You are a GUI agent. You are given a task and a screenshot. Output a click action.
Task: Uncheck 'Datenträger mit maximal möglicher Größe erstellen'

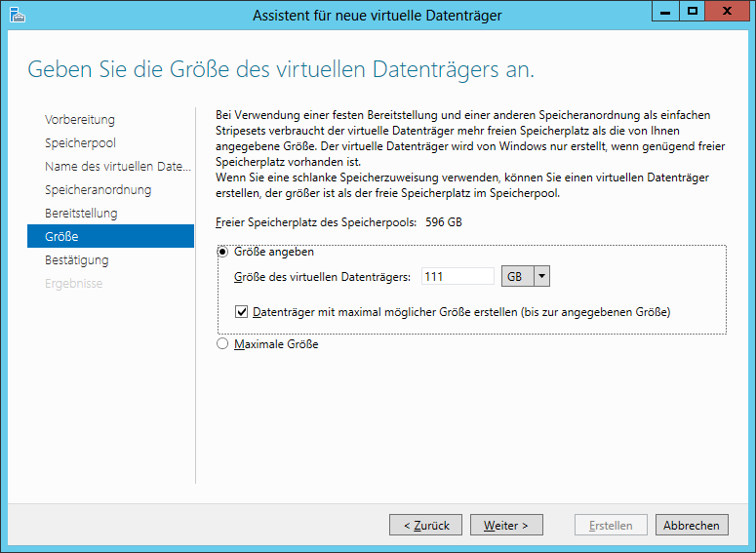(241, 312)
